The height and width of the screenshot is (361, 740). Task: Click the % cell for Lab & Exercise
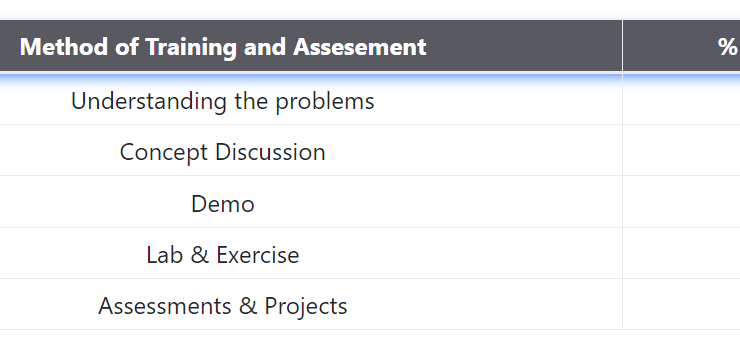[x=681, y=253]
